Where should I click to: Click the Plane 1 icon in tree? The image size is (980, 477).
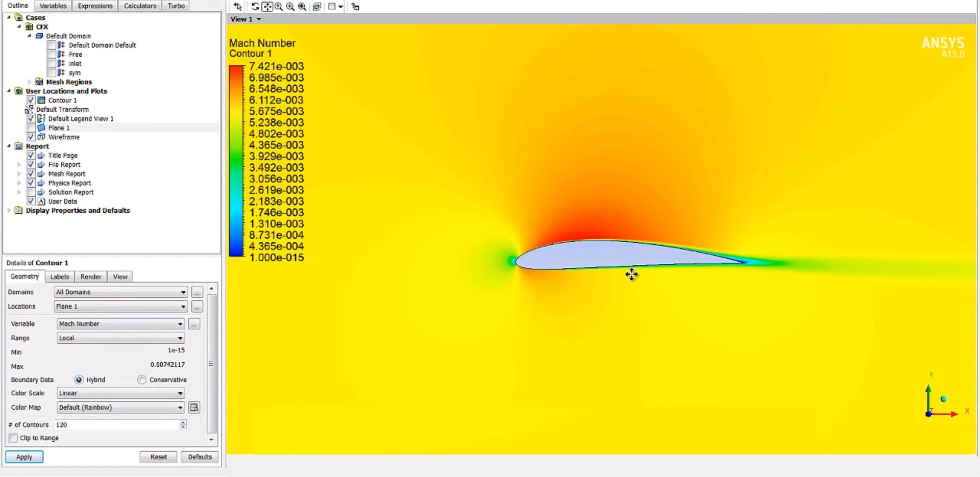(x=41, y=128)
